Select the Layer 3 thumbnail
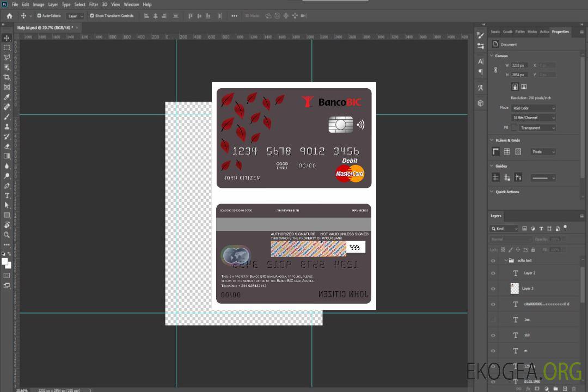Image resolution: width=588 pixels, height=392 pixels. [515, 288]
